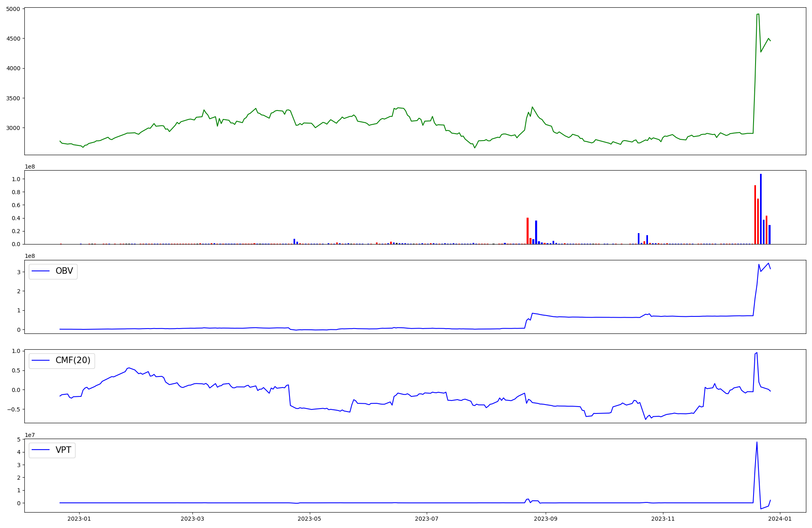Click the VPT legend label
Image resolution: width=812 pixels, height=528 pixels.
pyautogui.click(x=63, y=450)
